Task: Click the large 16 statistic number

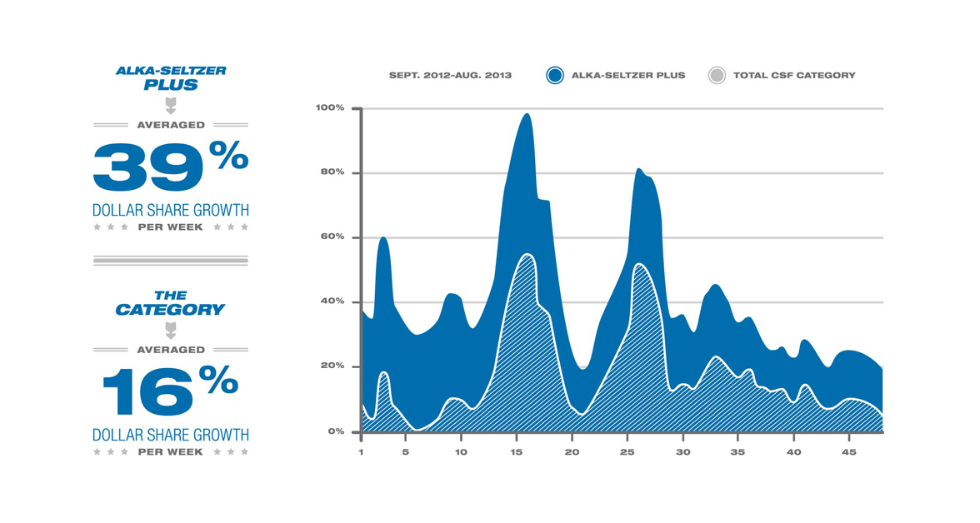Action: 148,391
